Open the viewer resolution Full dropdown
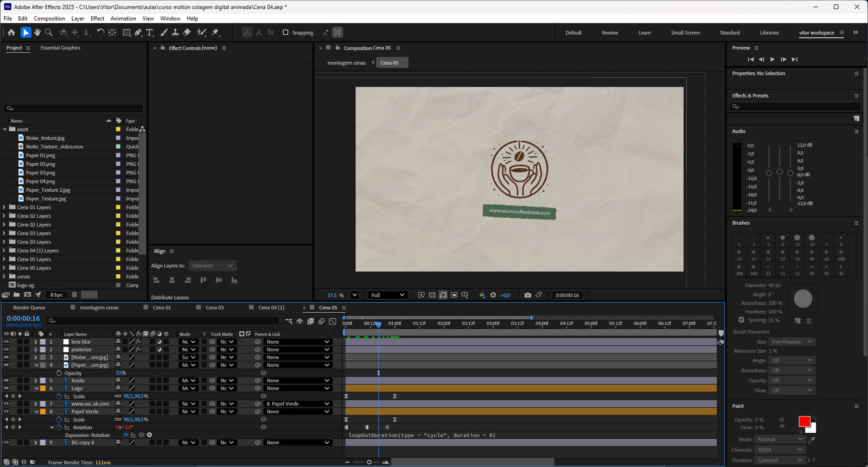Screen dimensions: 868x467 (x=387, y=295)
